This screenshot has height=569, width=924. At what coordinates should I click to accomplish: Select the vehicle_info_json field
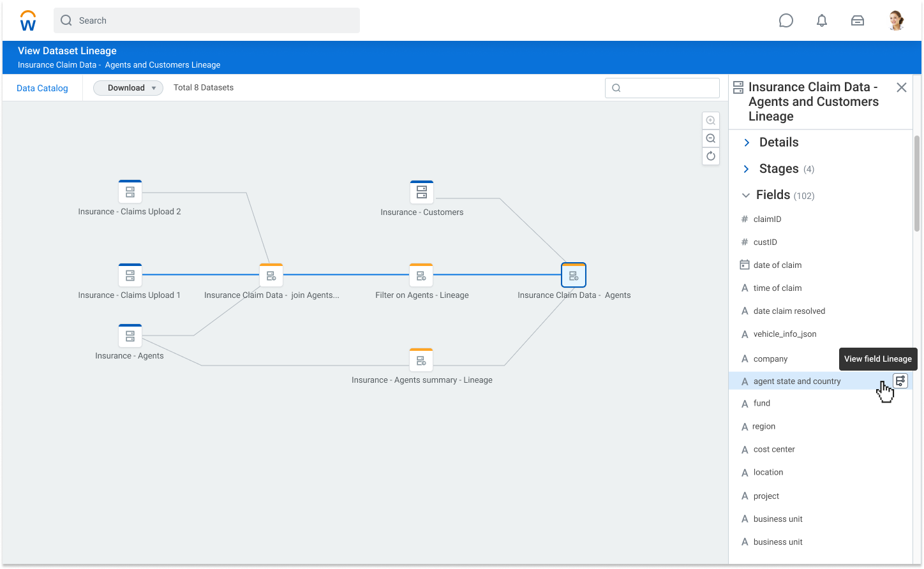coord(784,334)
